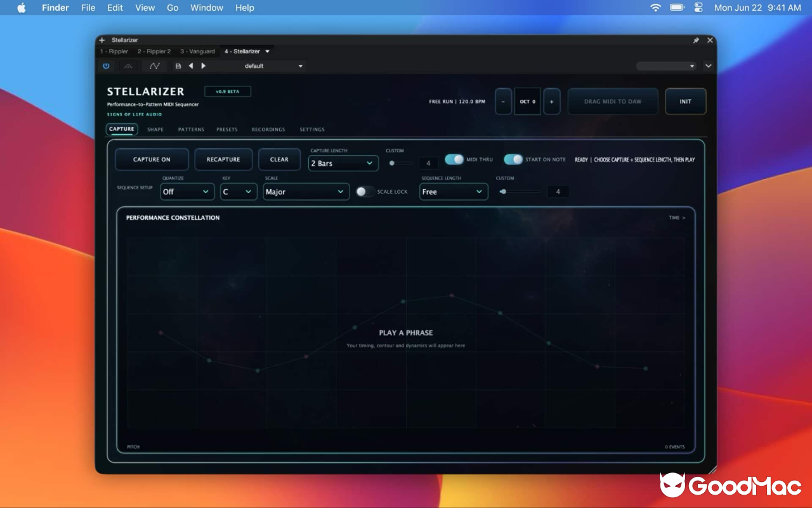
Task: Switch to the 1 - Rippler tab
Action: point(114,51)
